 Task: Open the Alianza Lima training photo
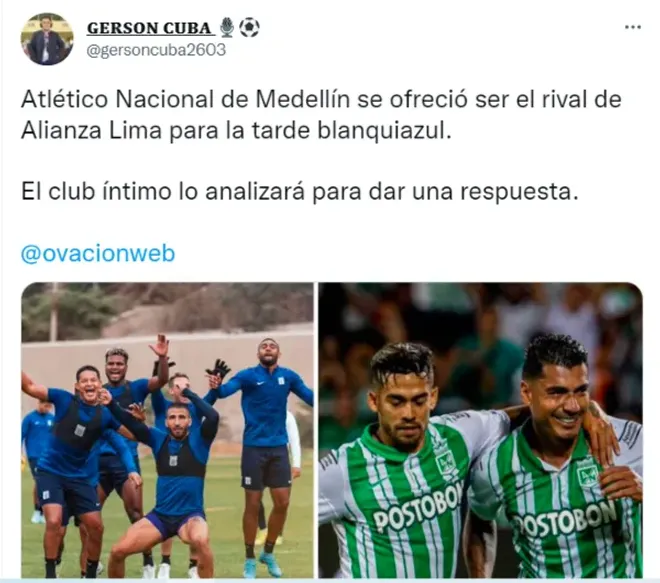(x=167, y=430)
